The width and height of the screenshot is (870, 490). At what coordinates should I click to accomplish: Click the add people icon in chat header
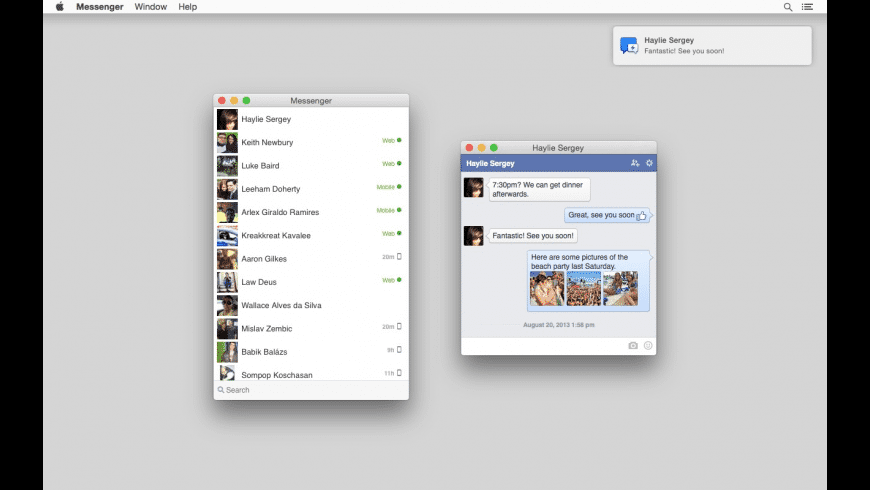pyautogui.click(x=635, y=163)
